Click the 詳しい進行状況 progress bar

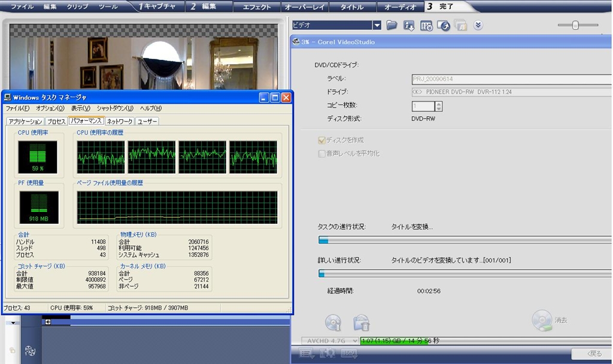pyautogui.click(x=465, y=273)
